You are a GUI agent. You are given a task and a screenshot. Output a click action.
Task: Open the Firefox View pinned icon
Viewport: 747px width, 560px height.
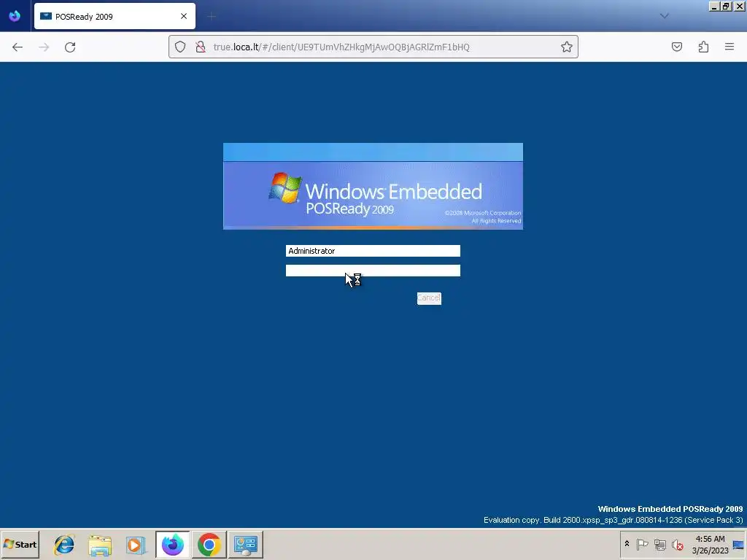pyautogui.click(x=15, y=16)
